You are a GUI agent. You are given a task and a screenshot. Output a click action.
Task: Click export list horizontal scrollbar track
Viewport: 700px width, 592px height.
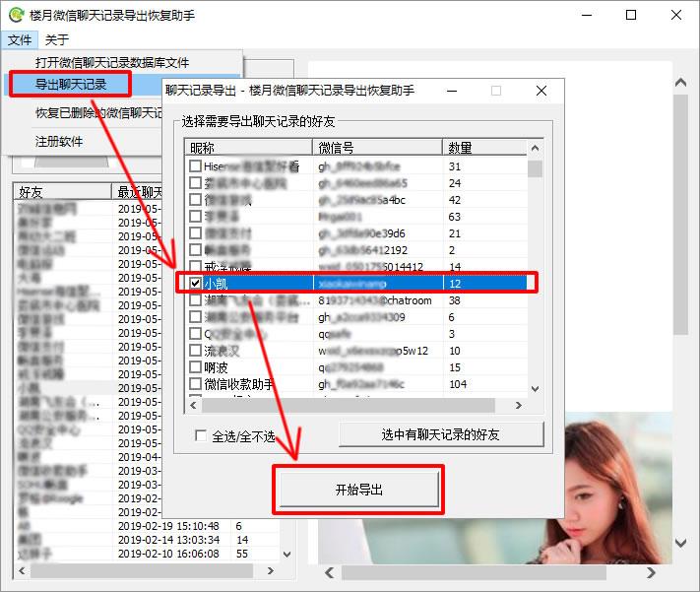point(349,405)
